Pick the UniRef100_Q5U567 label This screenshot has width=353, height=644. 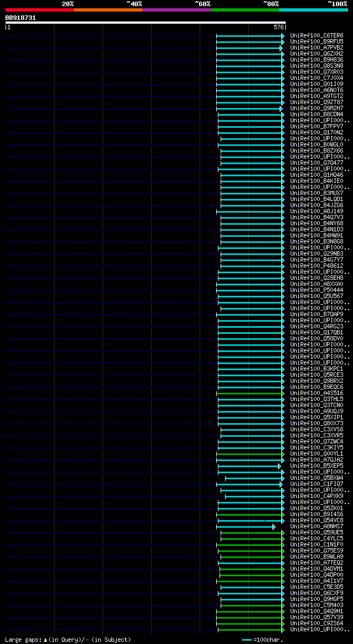point(317,296)
